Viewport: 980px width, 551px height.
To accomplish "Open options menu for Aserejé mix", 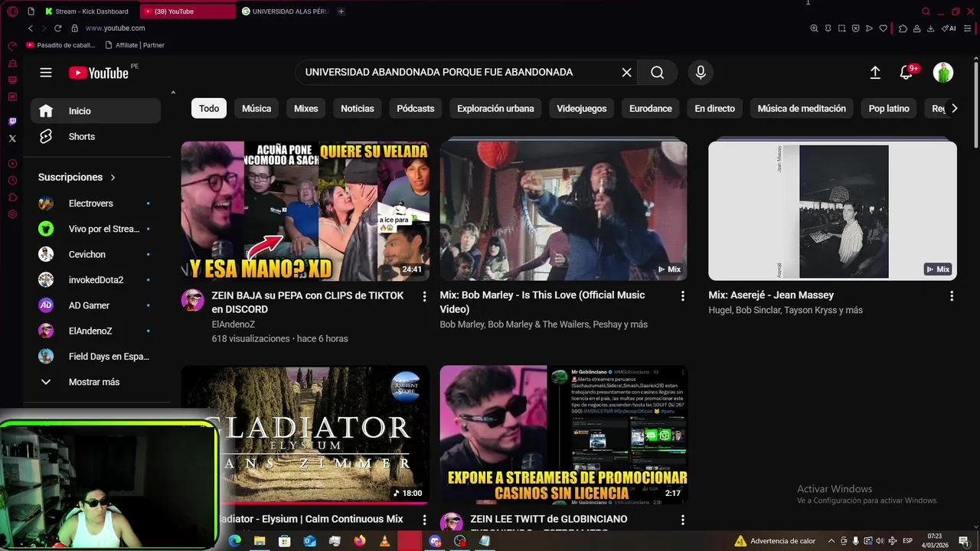I will click(952, 296).
